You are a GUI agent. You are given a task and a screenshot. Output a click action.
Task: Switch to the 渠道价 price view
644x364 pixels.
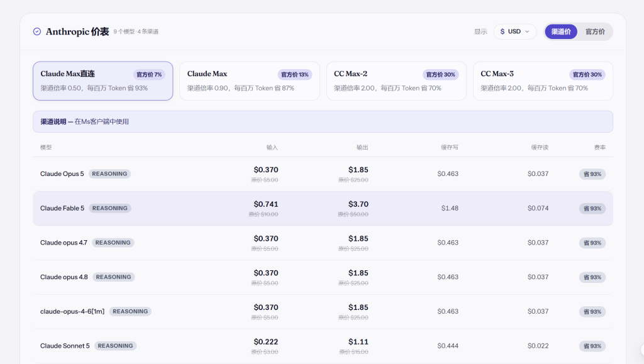coord(561,31)
